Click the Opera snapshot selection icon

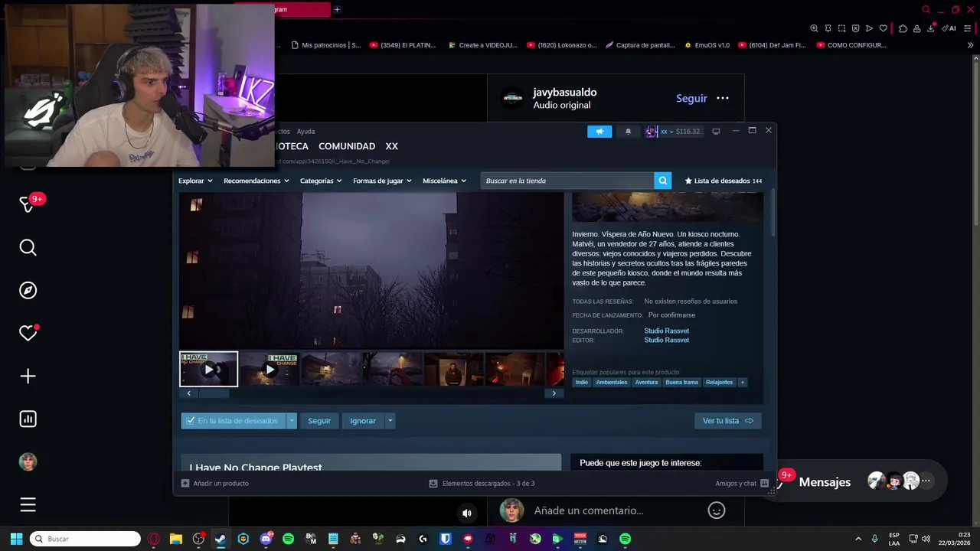coord(841,28)
